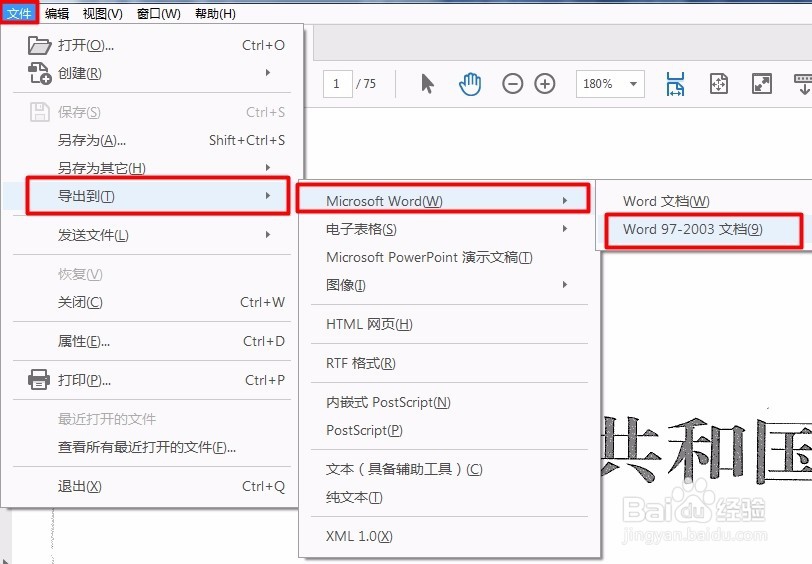Choose Microsoft PowerPoint 演示文稿 export option
Viewport: 812px width, 564px height.
tap(450, 257)
